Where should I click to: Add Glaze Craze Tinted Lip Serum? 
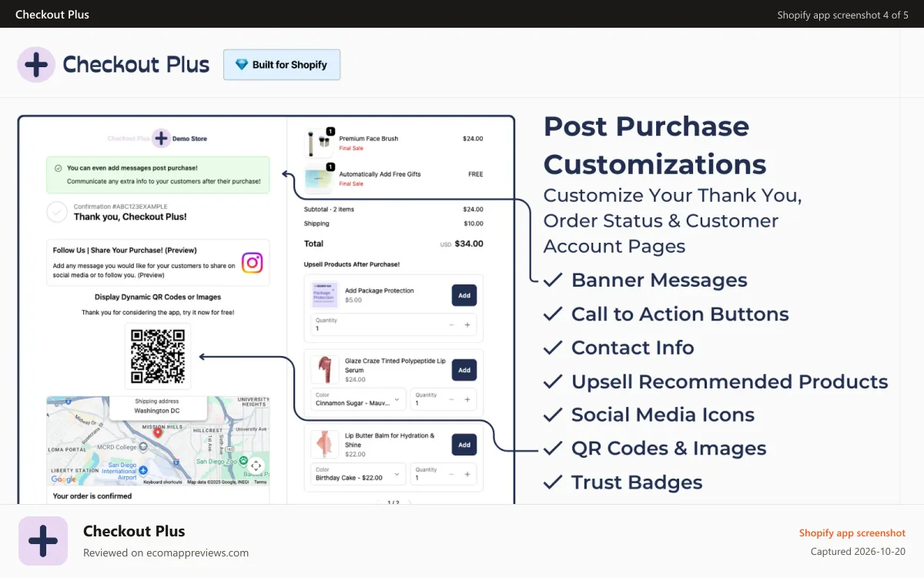click(x=464, y=370)
